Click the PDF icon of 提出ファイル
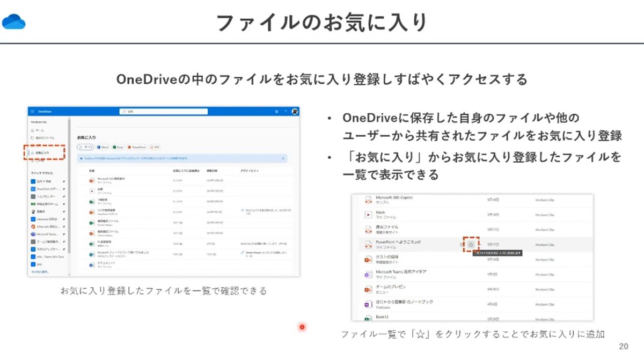Viewport: 644px width, 358px height. (x=368, y=230)
